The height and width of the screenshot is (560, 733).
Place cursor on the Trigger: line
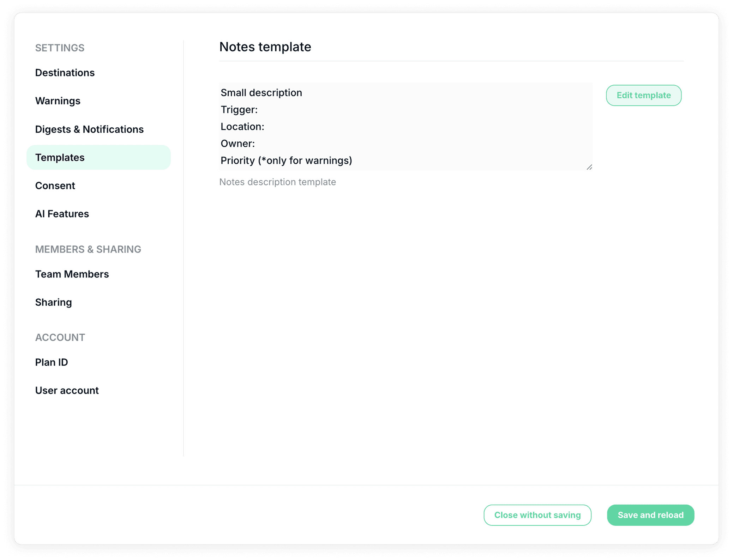[239, 110]
